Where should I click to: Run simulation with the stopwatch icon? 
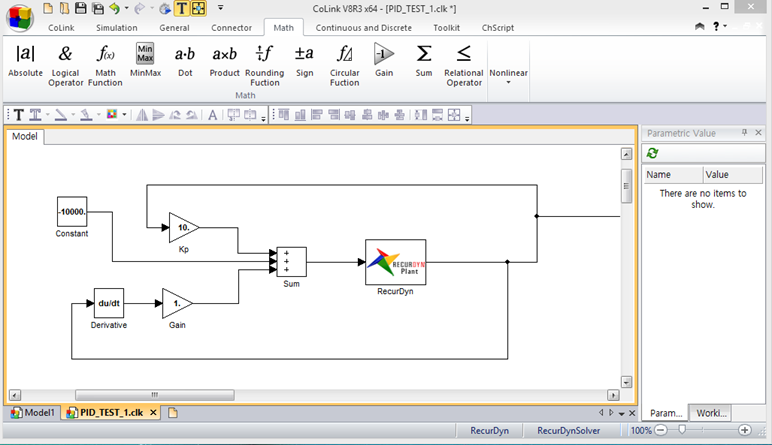tap(165, 8)
